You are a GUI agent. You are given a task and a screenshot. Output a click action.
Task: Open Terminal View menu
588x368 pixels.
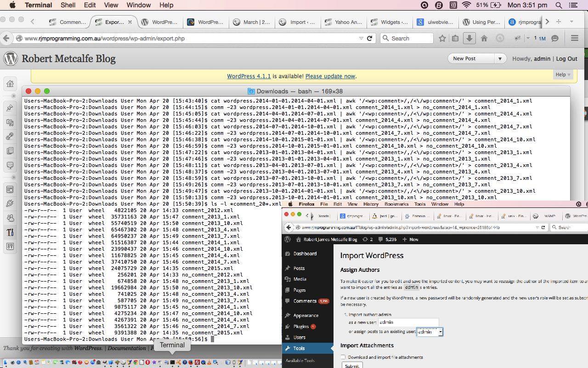coord(111,5)
